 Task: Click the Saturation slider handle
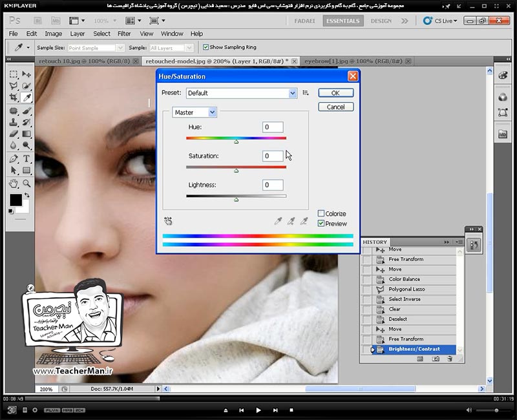(x=236, y=171)
